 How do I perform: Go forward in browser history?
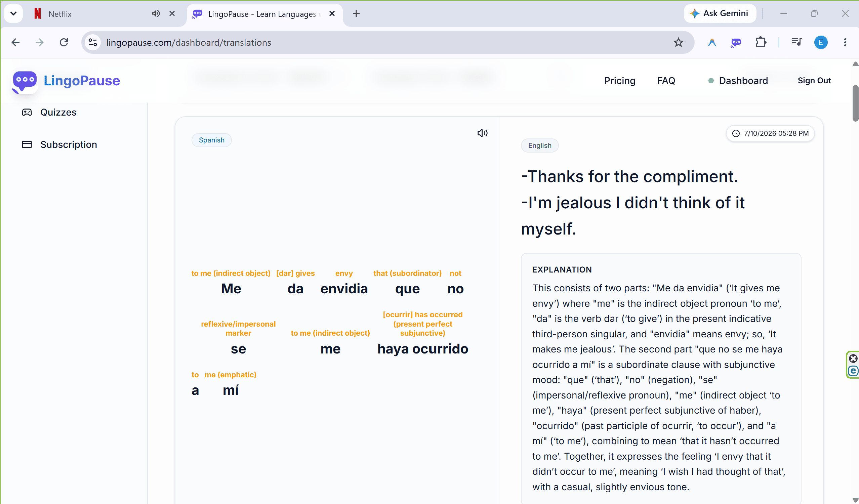point(40,42)
